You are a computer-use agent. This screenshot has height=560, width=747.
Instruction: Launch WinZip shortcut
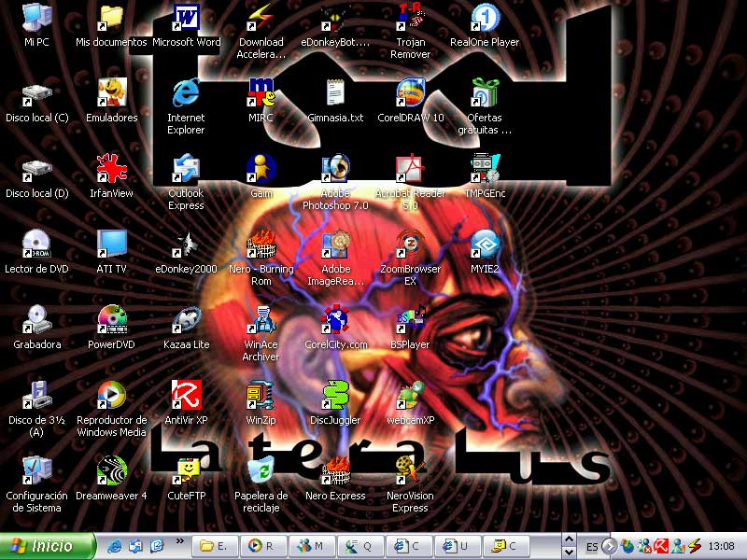click(261, 396)
